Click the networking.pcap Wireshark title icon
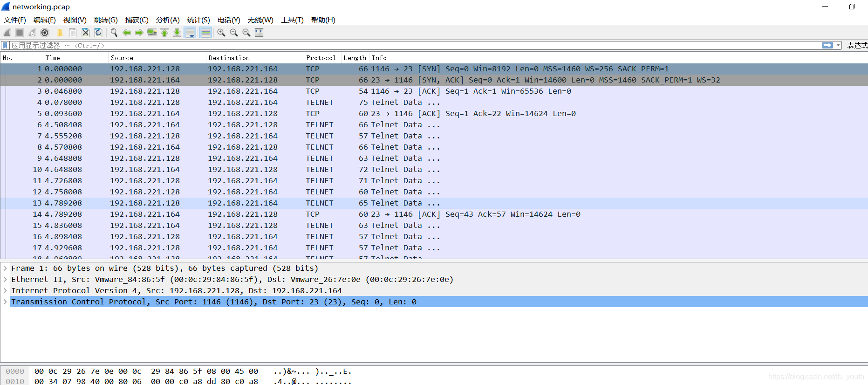 click(x=6, y=7)
